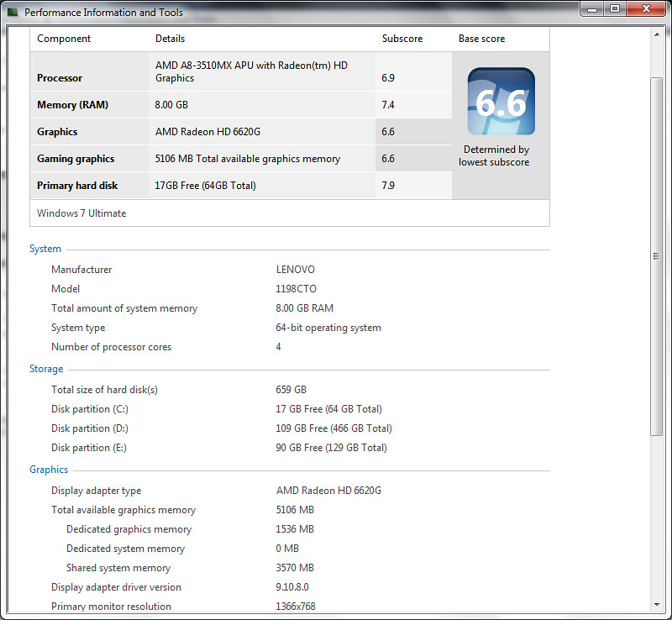Click the Graphics row subscore 6.6
The height and width of the screenshot is (620, 672).
click(x=388, y=132)
